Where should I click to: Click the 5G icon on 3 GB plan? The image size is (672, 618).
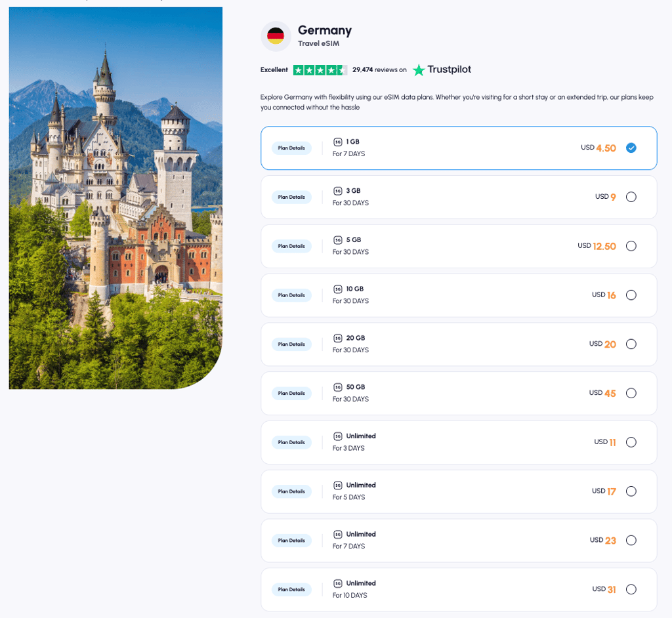click(338, 191)
